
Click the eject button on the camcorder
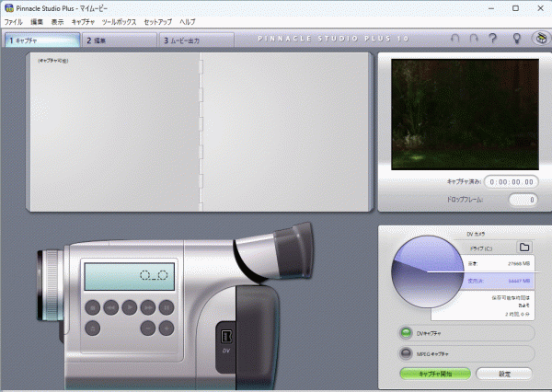tap(93, 329)
